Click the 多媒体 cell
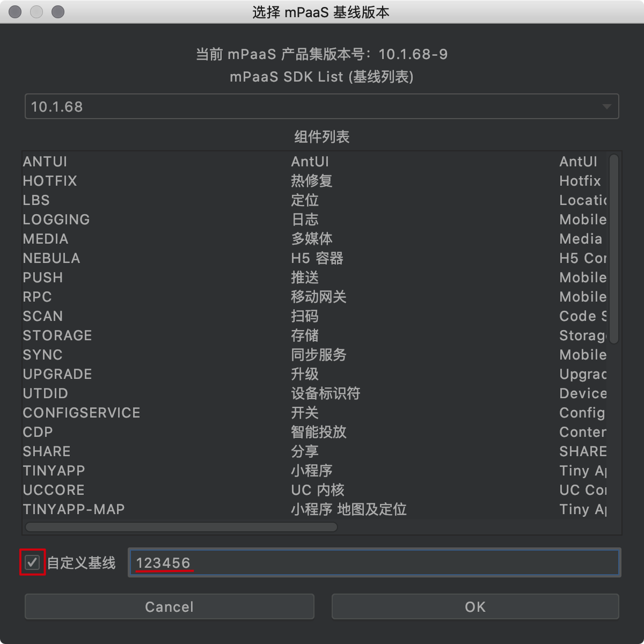 pos(312,239)
